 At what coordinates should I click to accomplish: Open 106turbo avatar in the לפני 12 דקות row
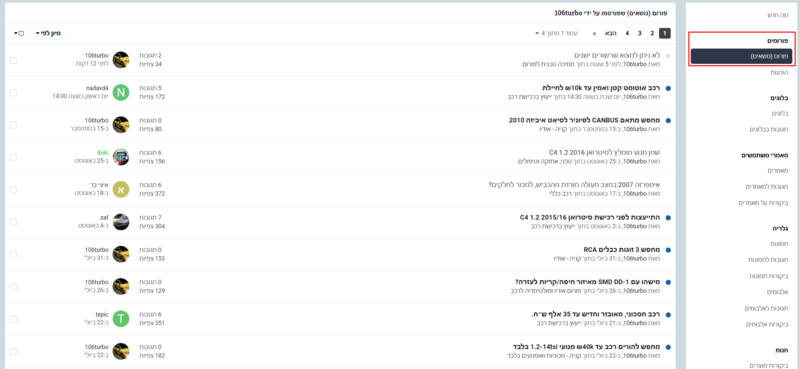coord(121,60)
